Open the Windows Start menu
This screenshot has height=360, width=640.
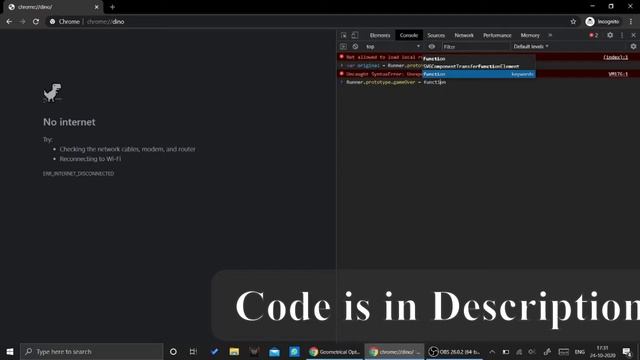(x=10, y=351)
